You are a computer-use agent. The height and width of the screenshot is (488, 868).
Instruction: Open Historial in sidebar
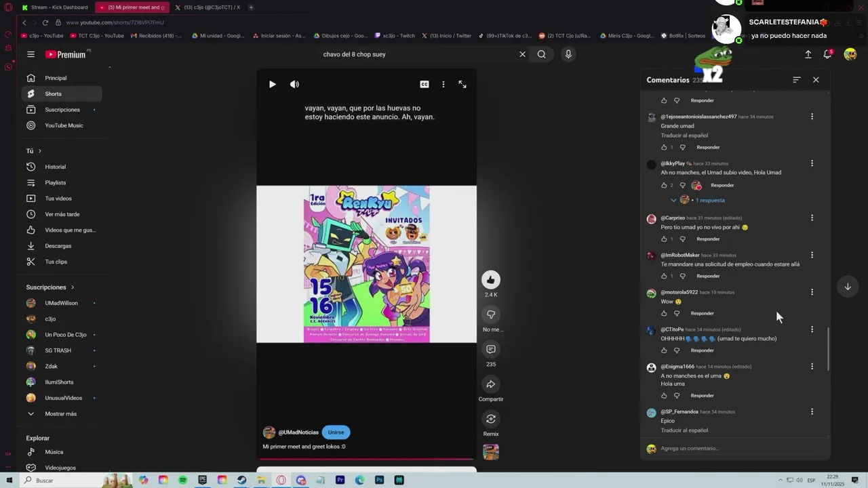(x=62, y=167)
